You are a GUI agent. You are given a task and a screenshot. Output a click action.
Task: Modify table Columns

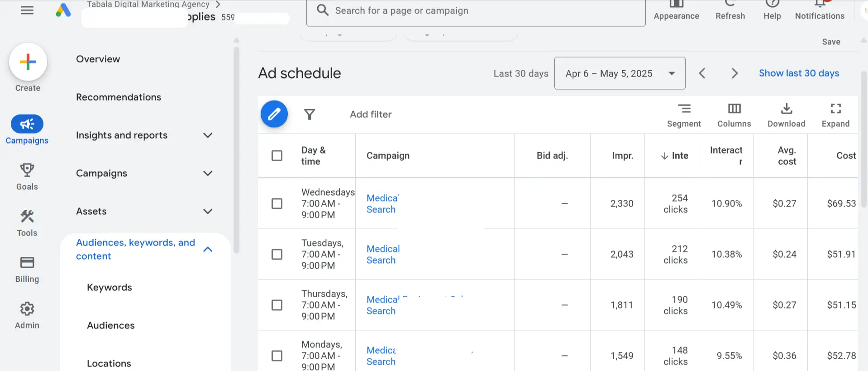click(x=734, y=115)
